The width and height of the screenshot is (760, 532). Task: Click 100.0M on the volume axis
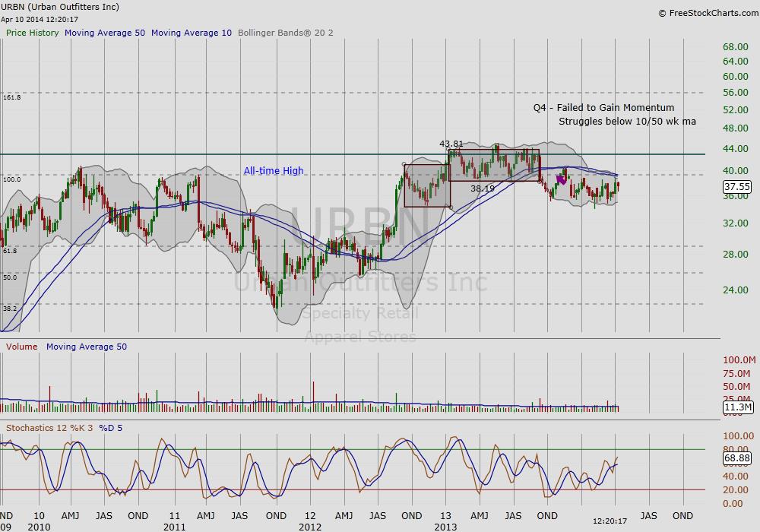[x=739, y=359]
